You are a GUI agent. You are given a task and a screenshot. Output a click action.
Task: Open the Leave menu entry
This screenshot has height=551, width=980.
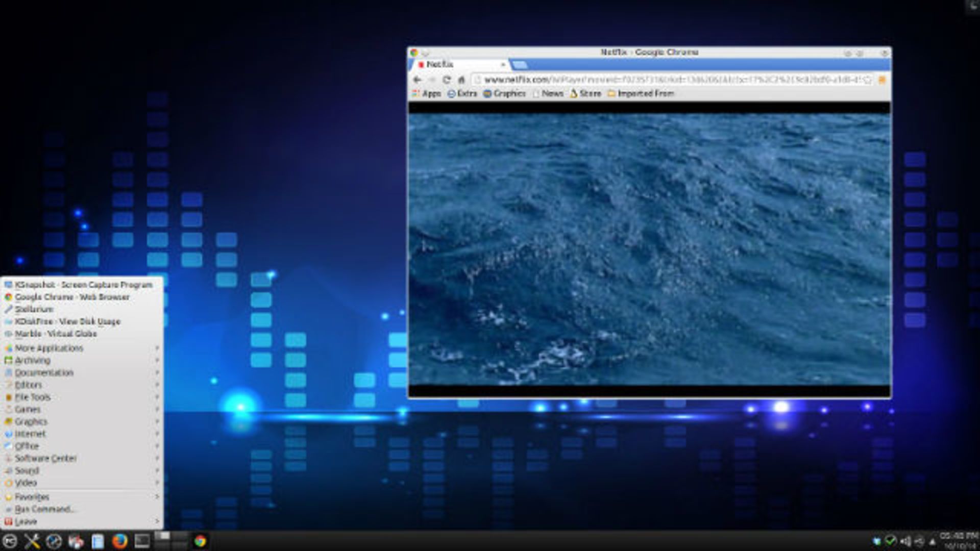[x=26, y=521]
